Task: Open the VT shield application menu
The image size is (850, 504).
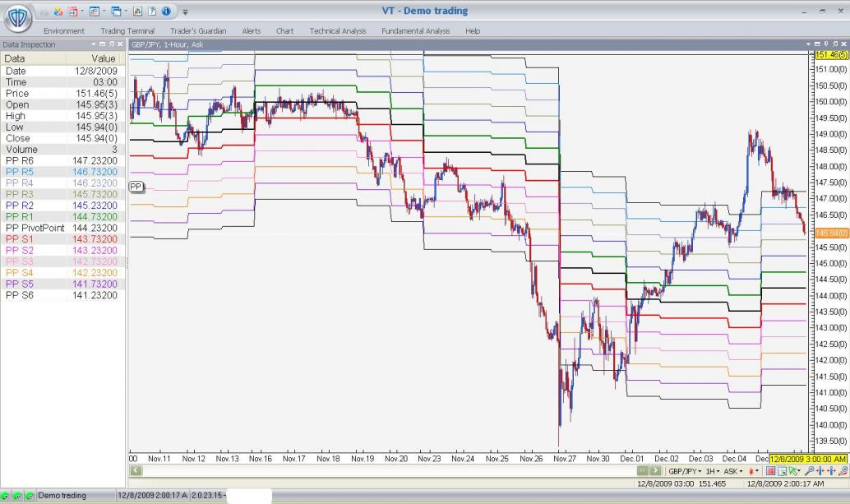Action: point(18,18)
